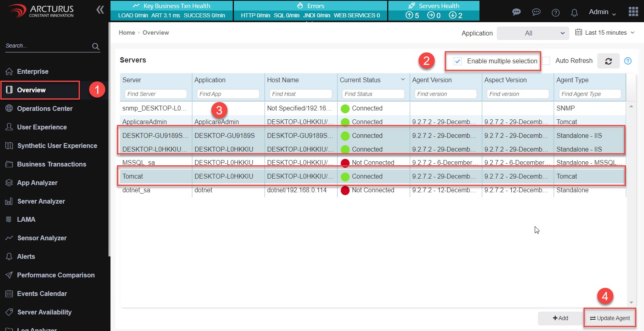Click the green status dot of the Tomcat row
Screen dimensions: 644x331
pyautogui.click(x=345, y=177)
